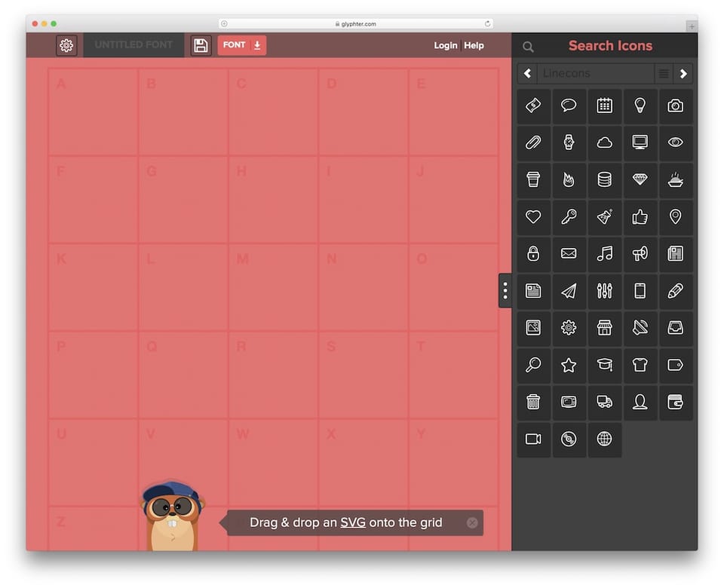Advance to the next icon set
The height and width of the screenshot is (588, 724).
pyautogui.click(x=683, y=73)
